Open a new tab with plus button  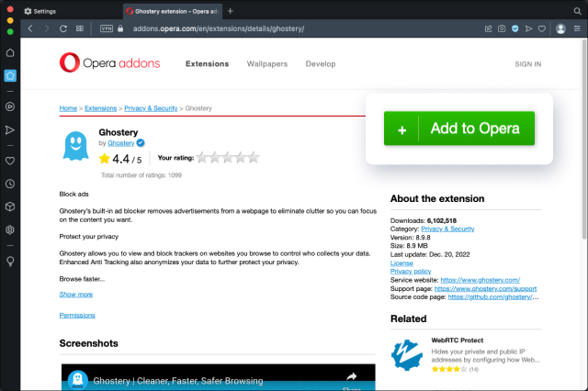coord(231,11)
